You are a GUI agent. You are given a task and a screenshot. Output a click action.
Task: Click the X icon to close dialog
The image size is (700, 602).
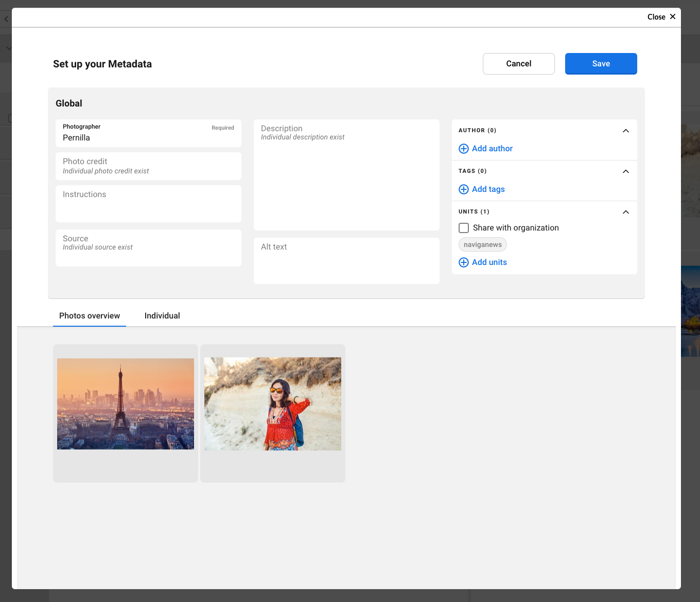672,16
